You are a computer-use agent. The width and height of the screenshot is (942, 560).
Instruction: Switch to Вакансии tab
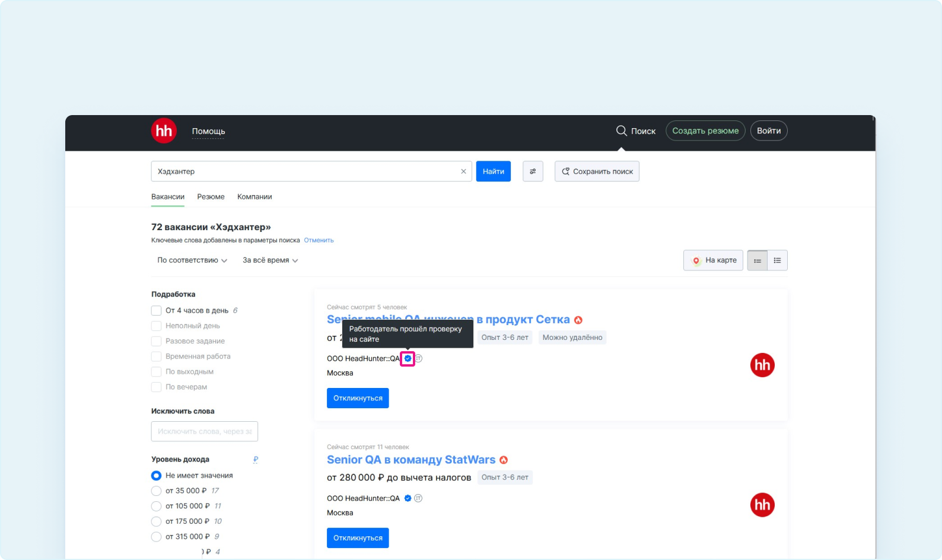click(168, 197)
